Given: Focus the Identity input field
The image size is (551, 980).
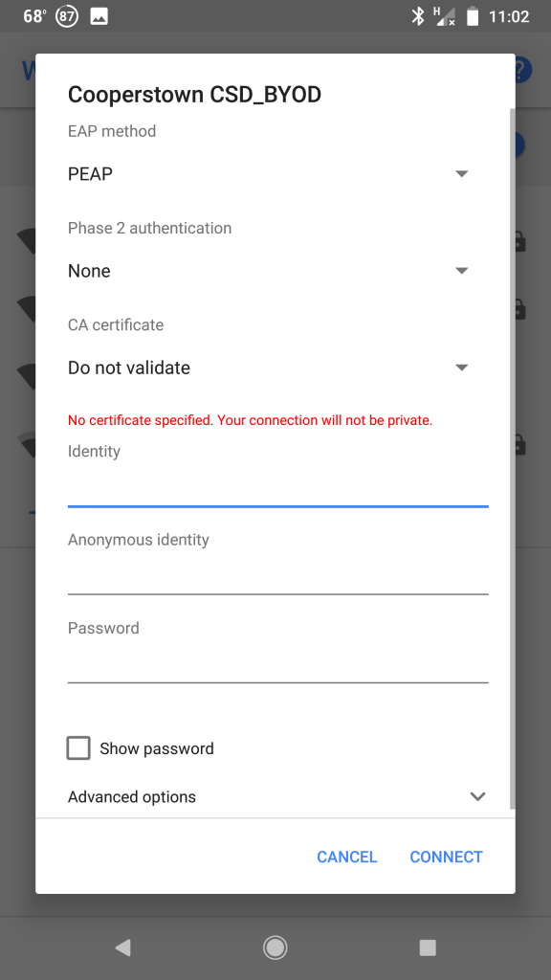Looking at the screenshot, I should point(278,487).
